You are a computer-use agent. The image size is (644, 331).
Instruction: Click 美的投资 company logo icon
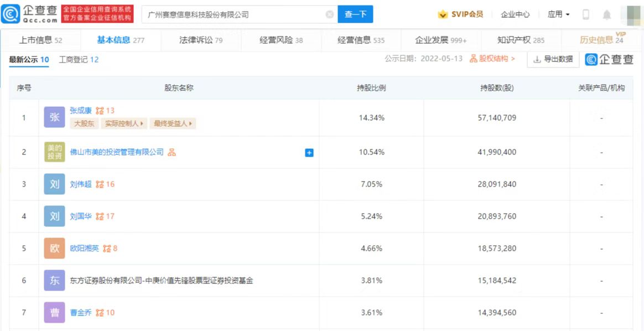pyautogui.click(x=55, y=152)
